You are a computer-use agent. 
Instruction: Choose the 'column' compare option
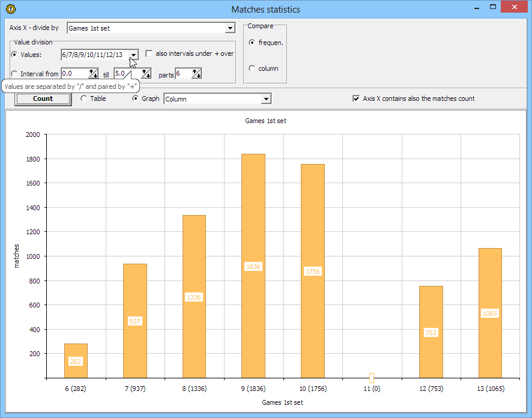coord(252,68)
